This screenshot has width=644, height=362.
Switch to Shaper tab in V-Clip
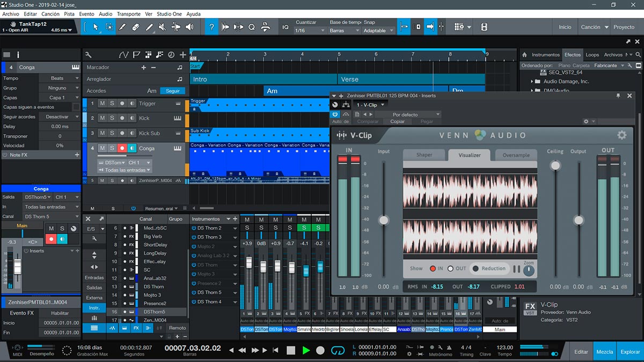tap(425, 155)
